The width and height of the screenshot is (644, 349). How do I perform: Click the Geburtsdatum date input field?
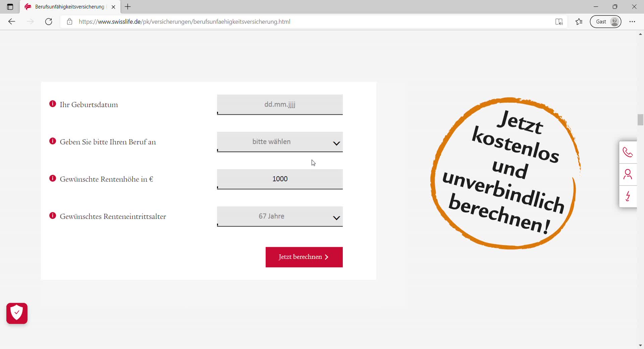(x=280, y=105)
